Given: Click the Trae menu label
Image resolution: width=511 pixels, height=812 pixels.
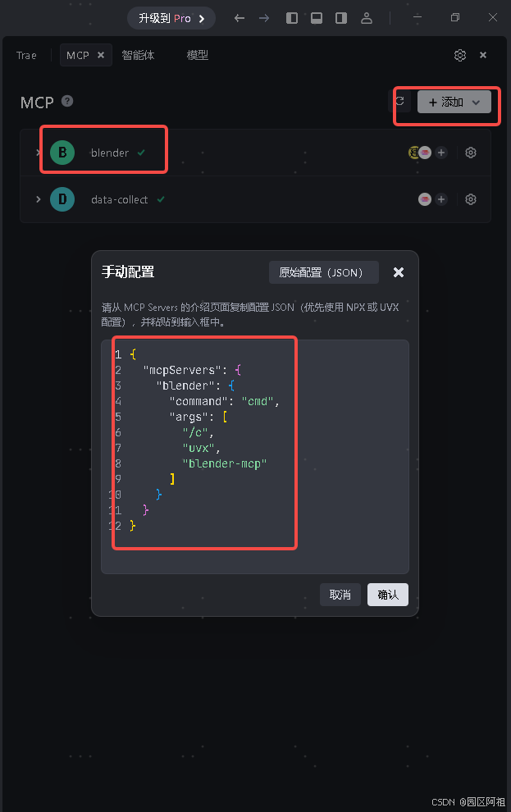Looking at the screenshot, I should coord(25,55).
